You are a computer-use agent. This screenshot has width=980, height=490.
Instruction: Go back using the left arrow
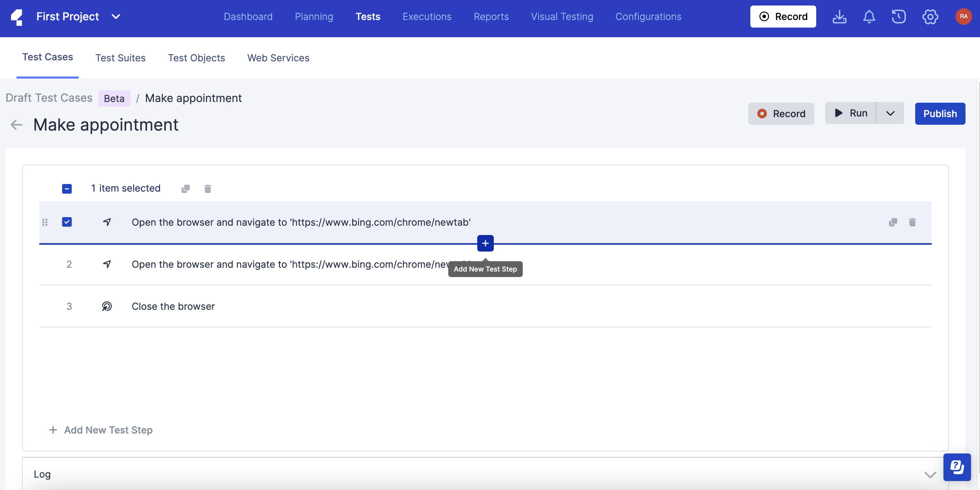16,124
